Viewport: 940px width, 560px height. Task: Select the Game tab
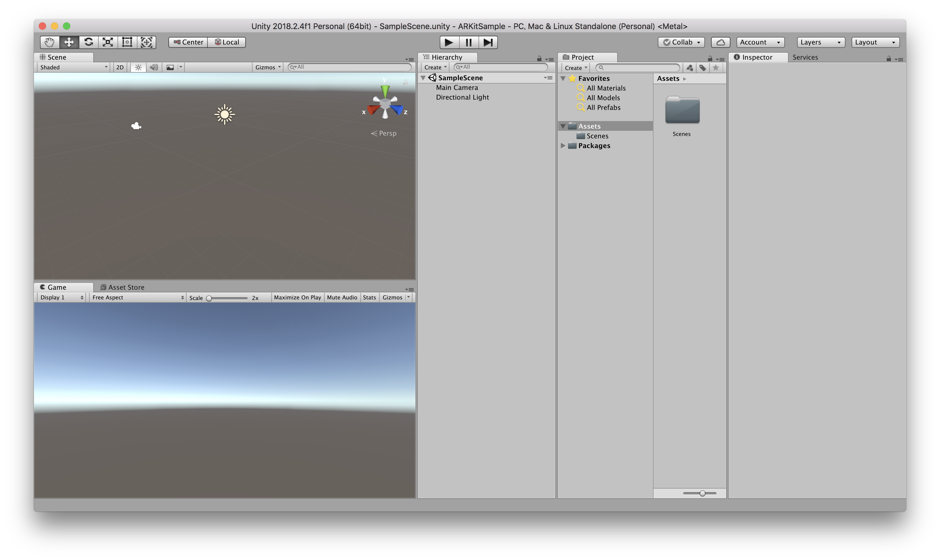tap(56, 287)
